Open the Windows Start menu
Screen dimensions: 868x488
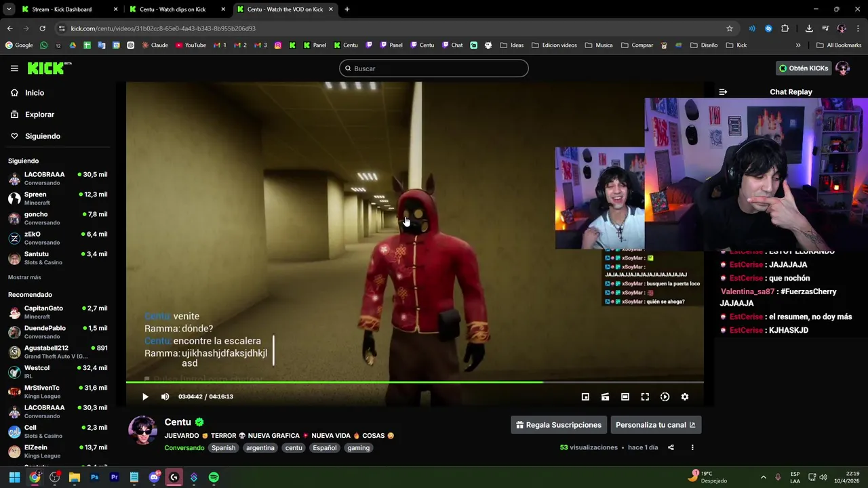(x=14, y=477)
